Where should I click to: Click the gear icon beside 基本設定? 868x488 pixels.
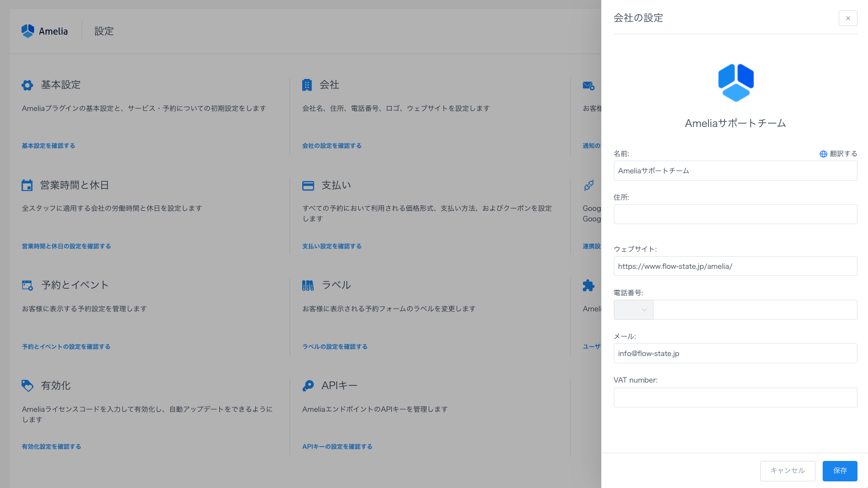(28, 85)
